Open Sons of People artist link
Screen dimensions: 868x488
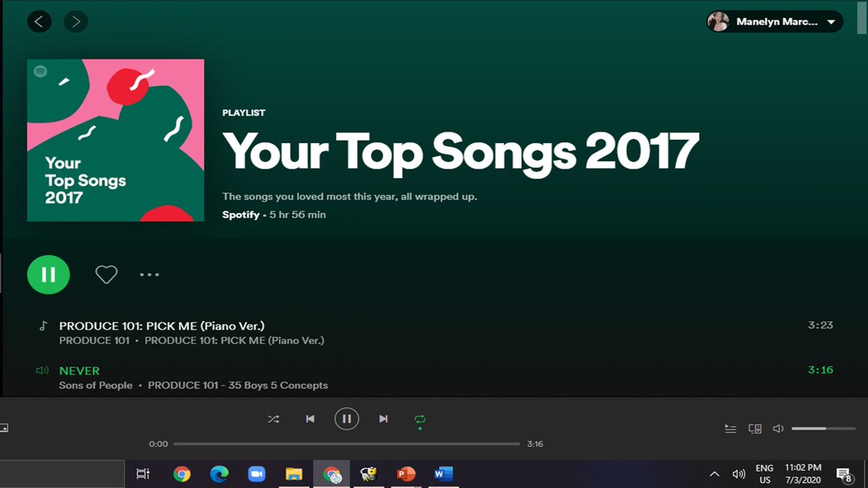(x=95, y=385)
